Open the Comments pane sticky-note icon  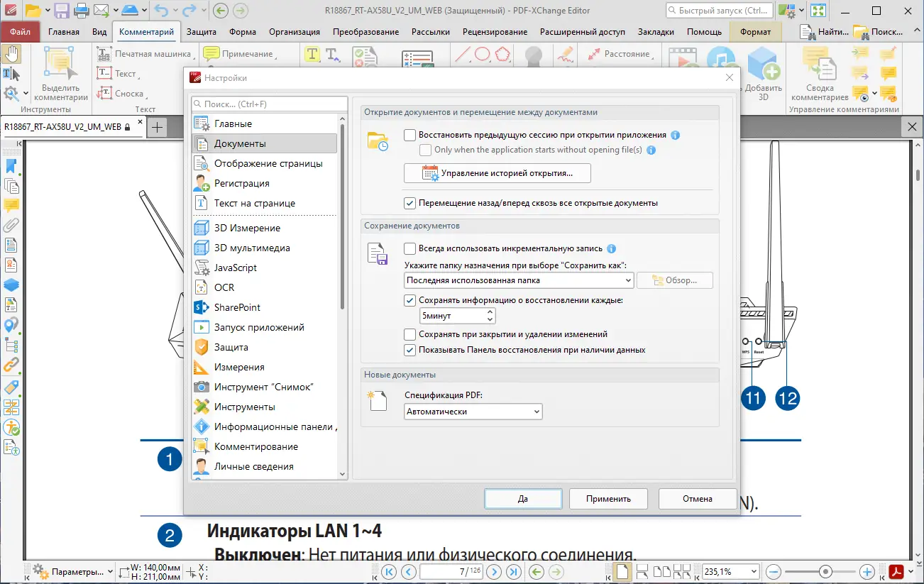[x=11, y=206]
